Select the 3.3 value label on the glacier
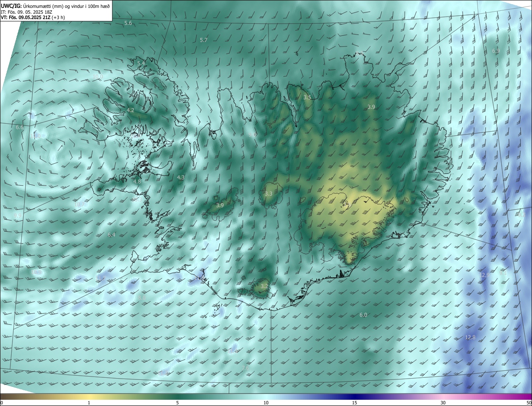Viewport: 532px width, 406px height. click(268, 194)
